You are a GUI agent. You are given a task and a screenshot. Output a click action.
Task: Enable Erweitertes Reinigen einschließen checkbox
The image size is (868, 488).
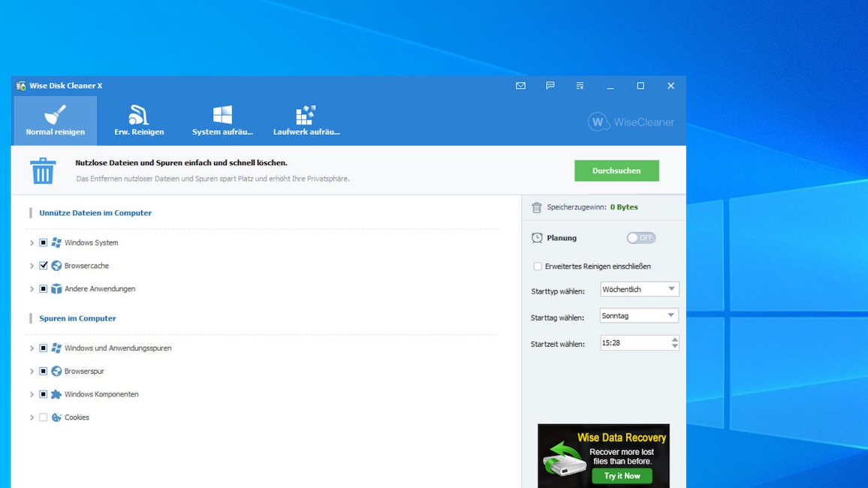tap(538, 267)
